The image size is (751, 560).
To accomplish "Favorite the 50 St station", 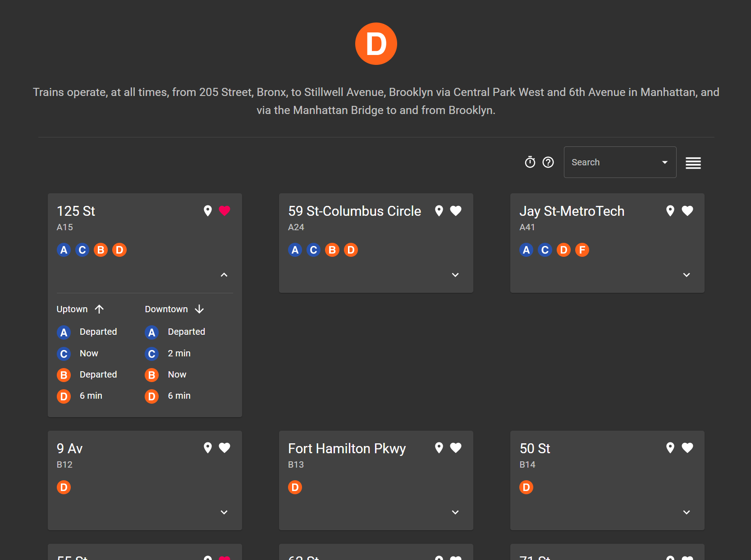I will click(x=687, y=448).
